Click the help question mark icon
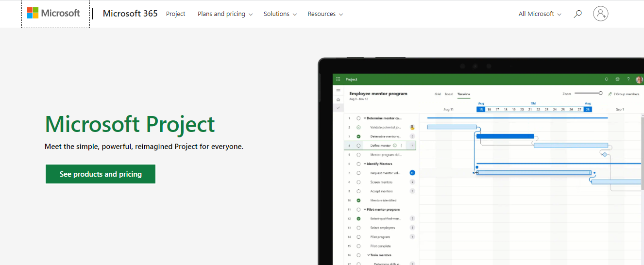 628,79
